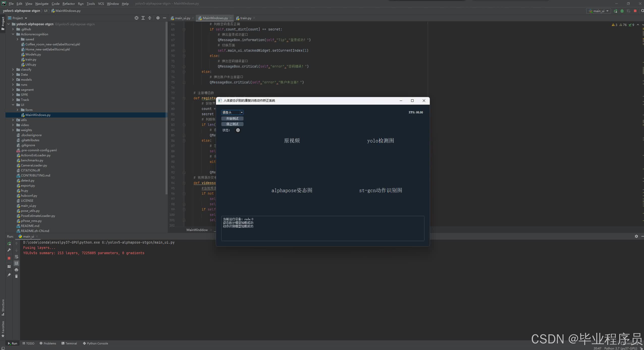Viewport: 644px width, 350px height.
Task: Open the Refactor menu
Action: click(x=69, y=4)
